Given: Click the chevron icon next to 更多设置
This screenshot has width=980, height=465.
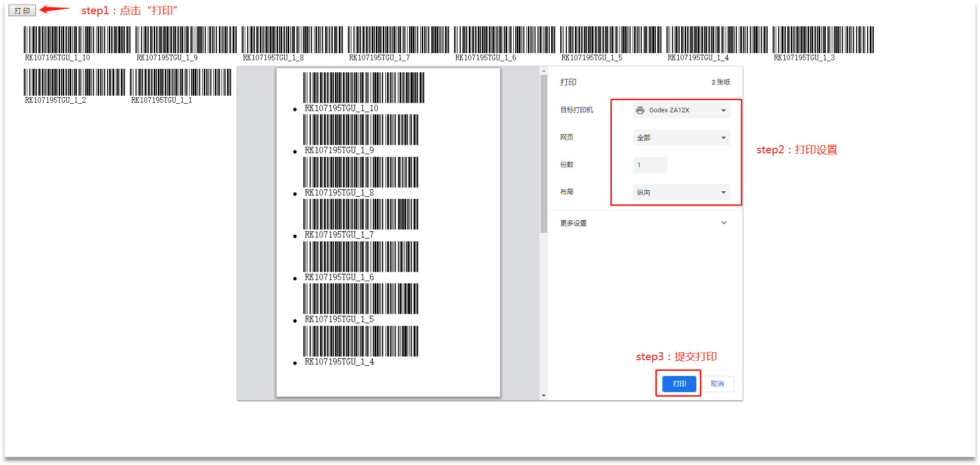Looking at the screenshot, I should click(x=724, y=223).
